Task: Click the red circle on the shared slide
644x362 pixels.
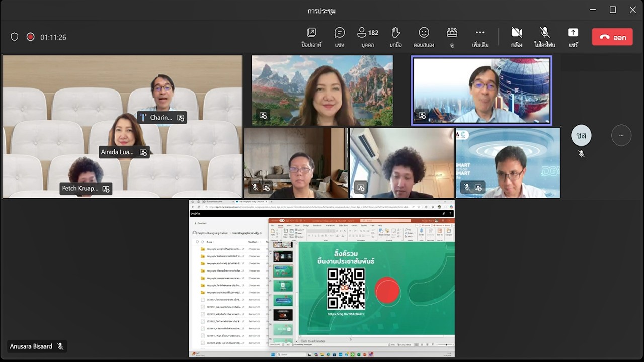Action: pyautogui.click(x=387, y=291)
